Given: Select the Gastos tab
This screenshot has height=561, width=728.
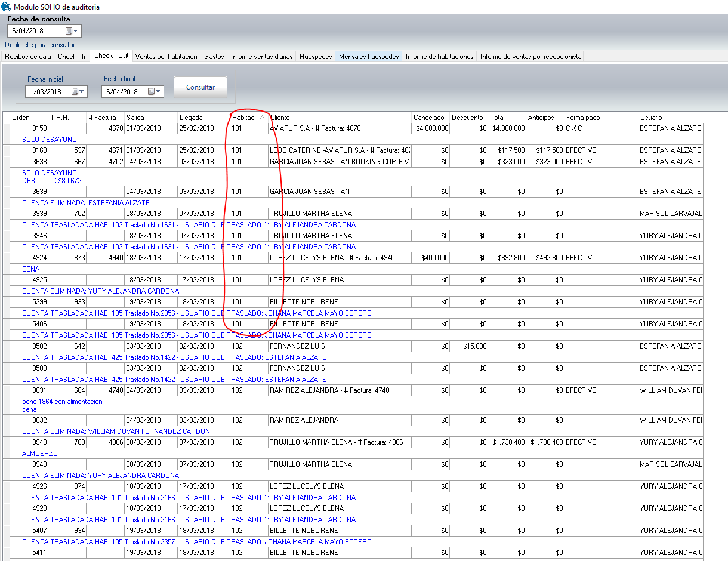Looking at the screenshot, I should click(214, 57).
